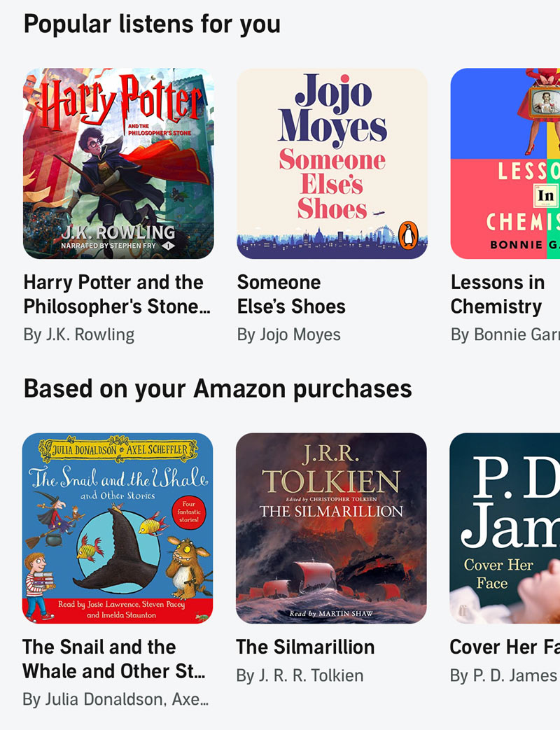Open the Lessons in Chemistry cover image

tap(505, 163)
